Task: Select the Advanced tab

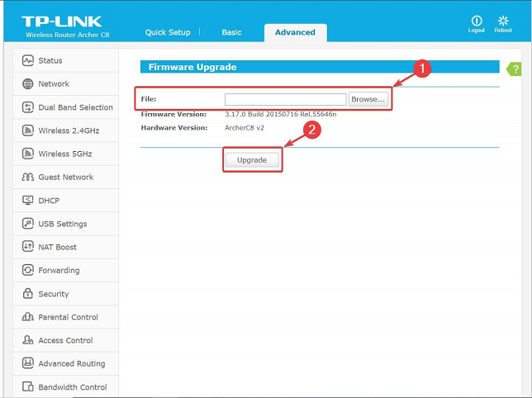Action: click(295, 32)
